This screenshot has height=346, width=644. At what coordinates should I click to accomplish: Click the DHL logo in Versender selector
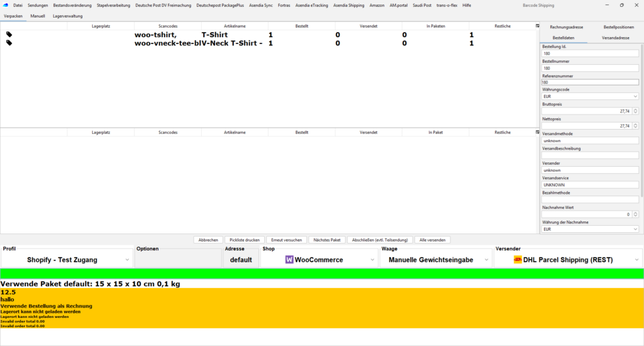(x=518, y=259)
